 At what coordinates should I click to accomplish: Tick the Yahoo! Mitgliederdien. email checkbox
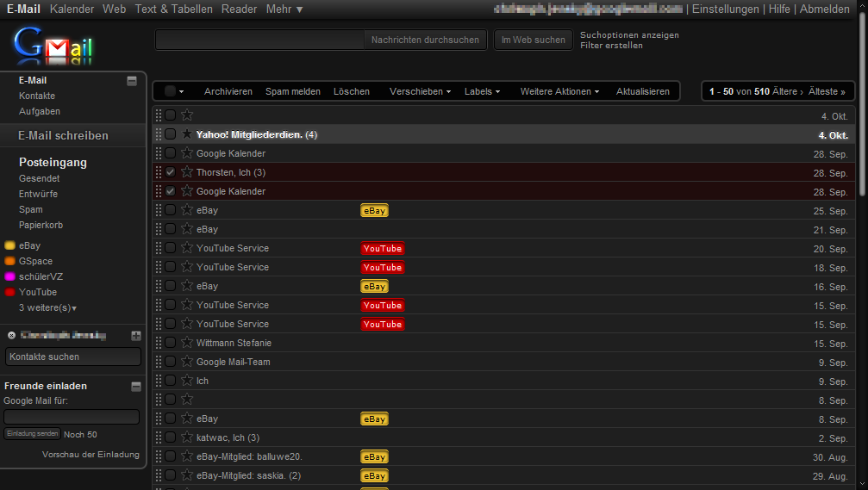(171, 134)
